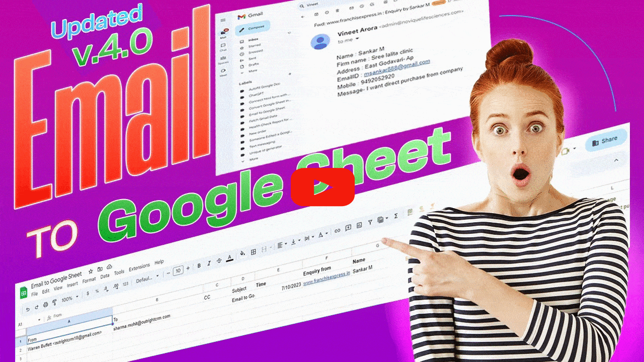
Task: Click the Insert chart icon in Sheets
Action: pyautogui.click(x=359, y=225)
